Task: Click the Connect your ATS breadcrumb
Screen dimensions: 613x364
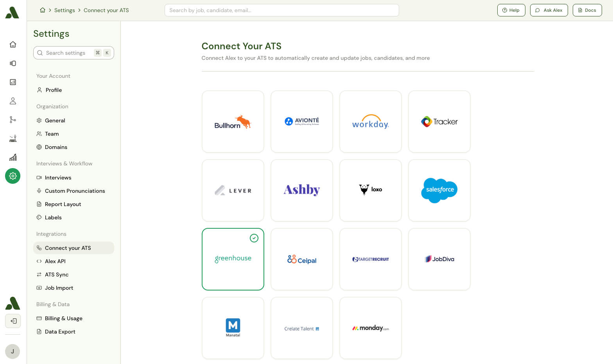Action: point(106,10)
